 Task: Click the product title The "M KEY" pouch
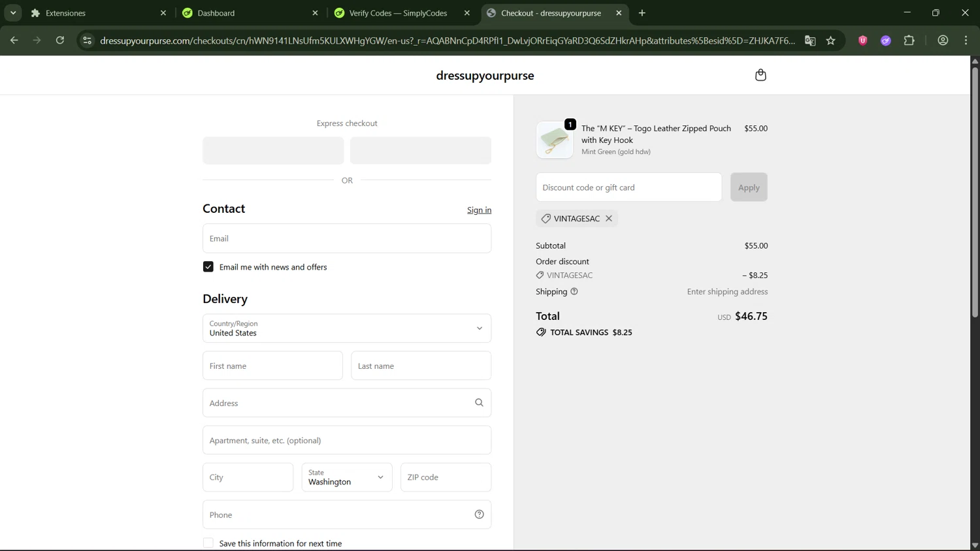coord(656,134)
